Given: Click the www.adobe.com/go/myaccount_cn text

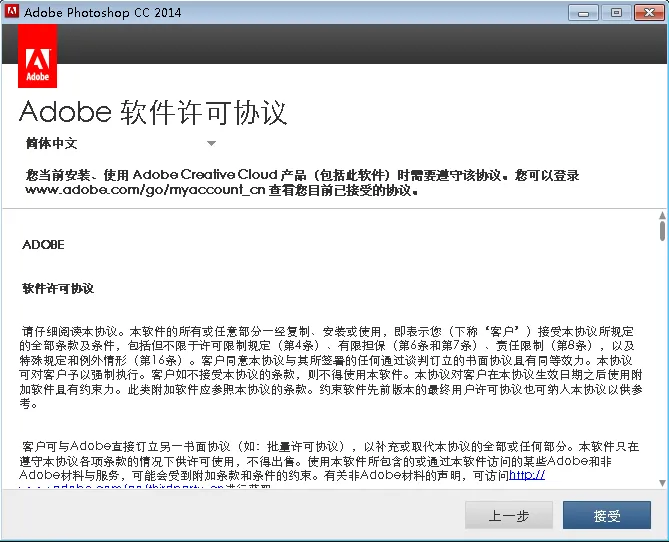Looking at the screenshot, I should click(x=145, y=189).
